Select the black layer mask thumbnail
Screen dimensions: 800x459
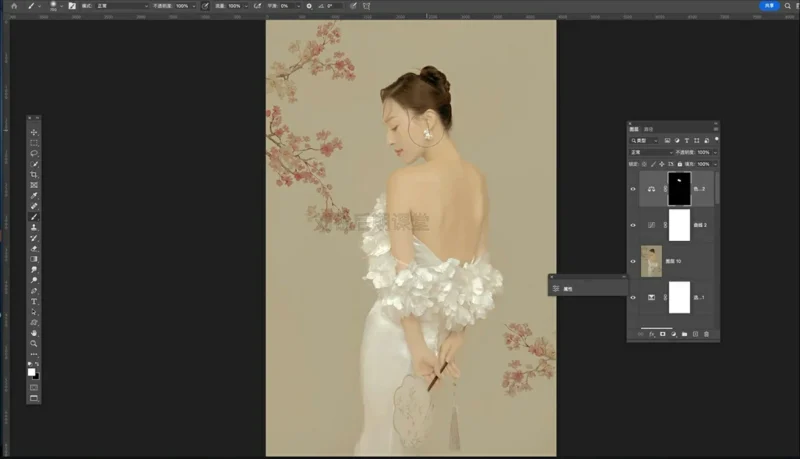coord(679,188)
